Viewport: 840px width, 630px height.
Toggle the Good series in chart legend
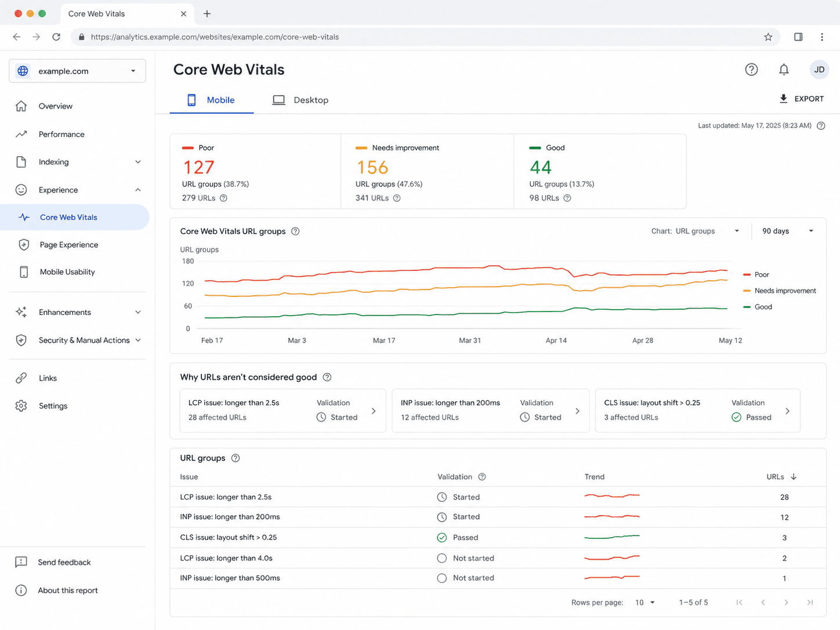pos(758,307)
